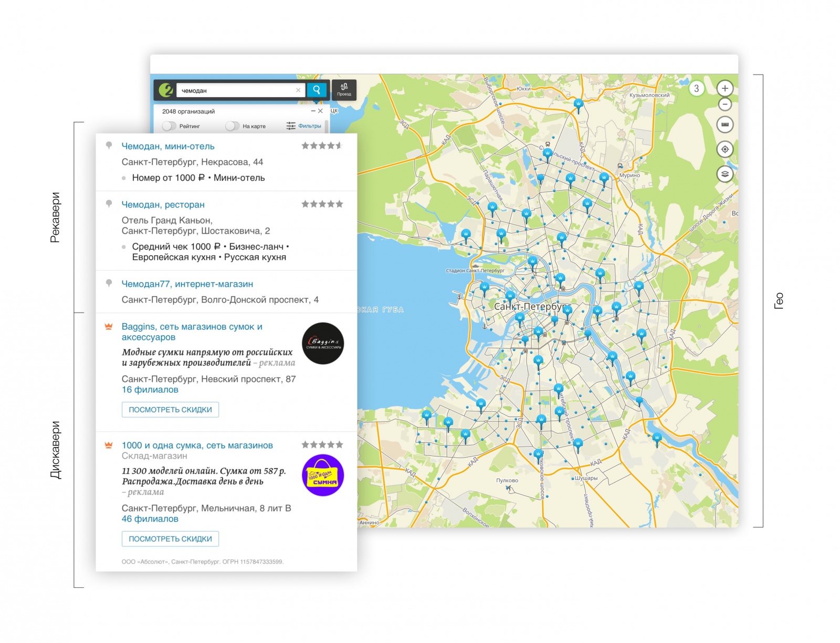Click the circled number 3 map counter
Screen dimensions: 840x643
(x=696, y=88)
